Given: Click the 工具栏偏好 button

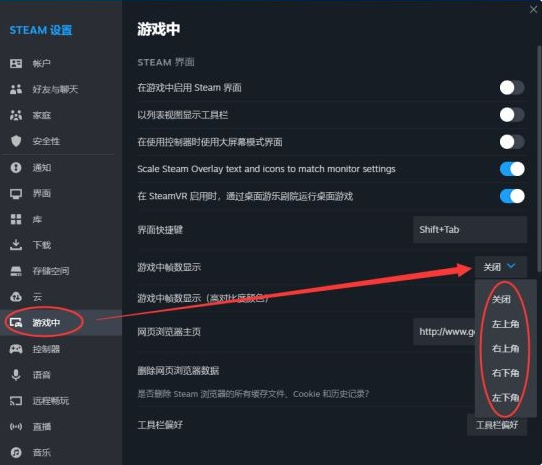Looking at the screenshot, I should pos(497,425).
